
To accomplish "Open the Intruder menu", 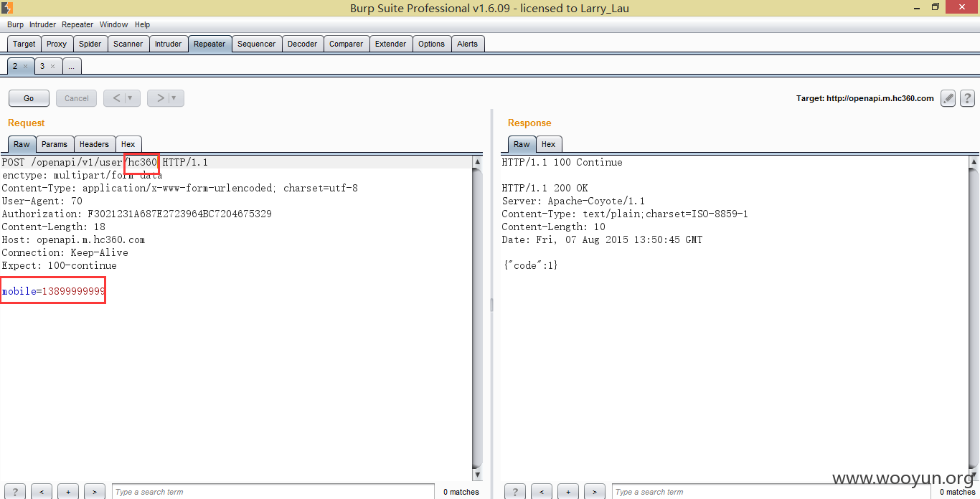I will pyautogui.click(x=42, y=24).
